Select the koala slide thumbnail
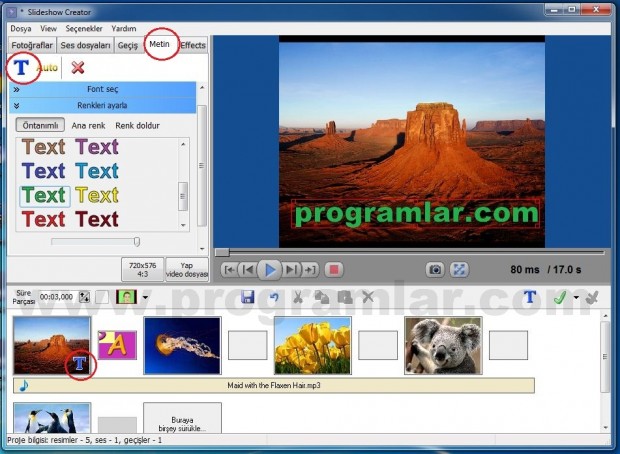The image size is (620, 454). tap(443, 345)
